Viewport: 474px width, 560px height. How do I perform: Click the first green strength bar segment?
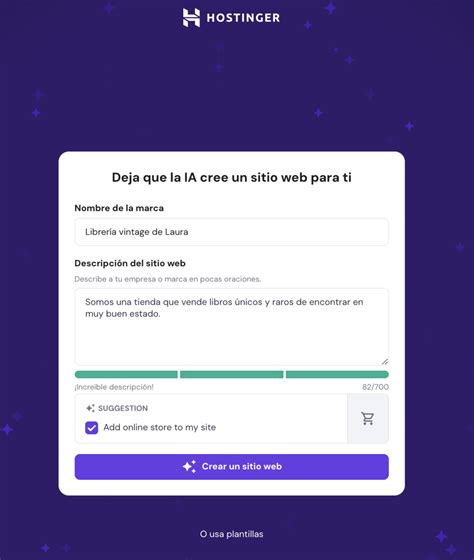(126, 374)
